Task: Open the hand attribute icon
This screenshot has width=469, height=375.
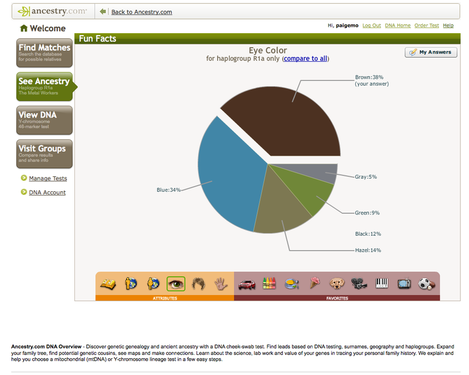Action: (x=220, y=284)
